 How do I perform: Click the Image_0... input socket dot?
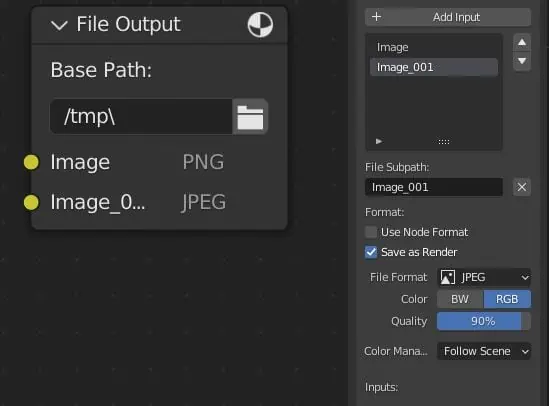(31, 202)
